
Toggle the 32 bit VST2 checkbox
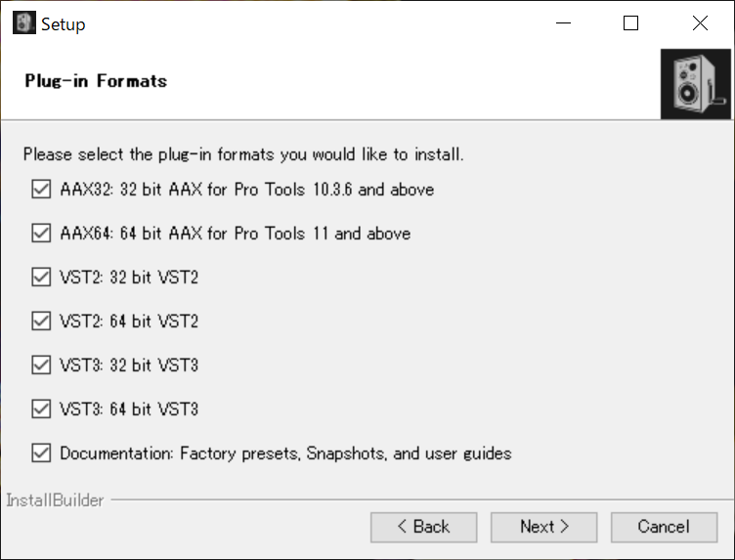click(x=41, y=278)
